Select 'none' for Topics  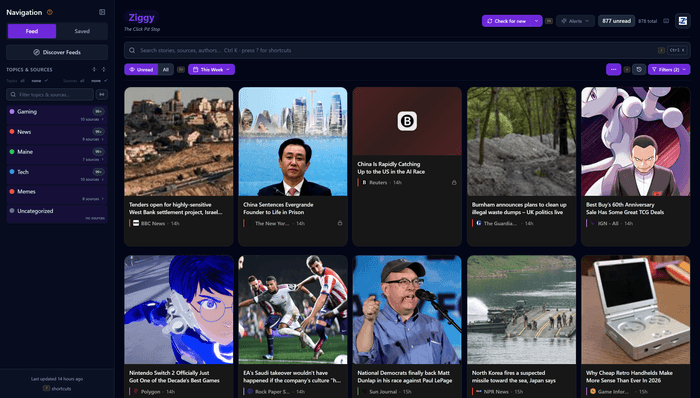(x=36, y=81)
